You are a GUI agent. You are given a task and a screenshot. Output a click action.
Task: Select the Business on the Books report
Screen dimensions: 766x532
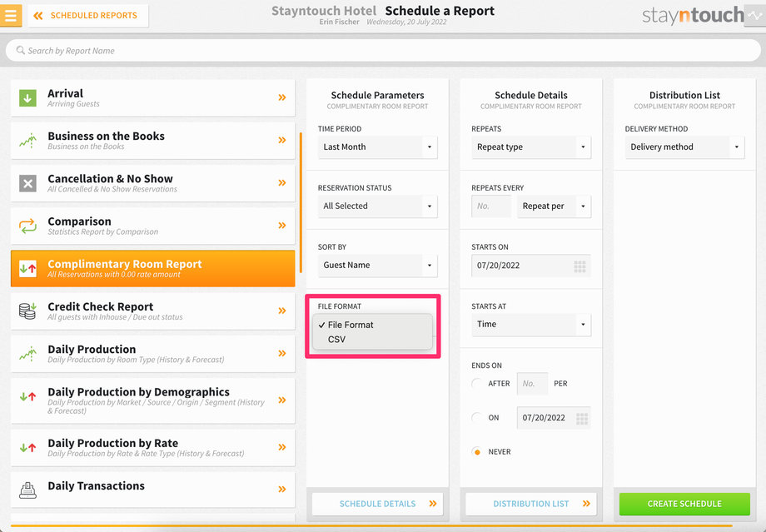click(153, 141)
